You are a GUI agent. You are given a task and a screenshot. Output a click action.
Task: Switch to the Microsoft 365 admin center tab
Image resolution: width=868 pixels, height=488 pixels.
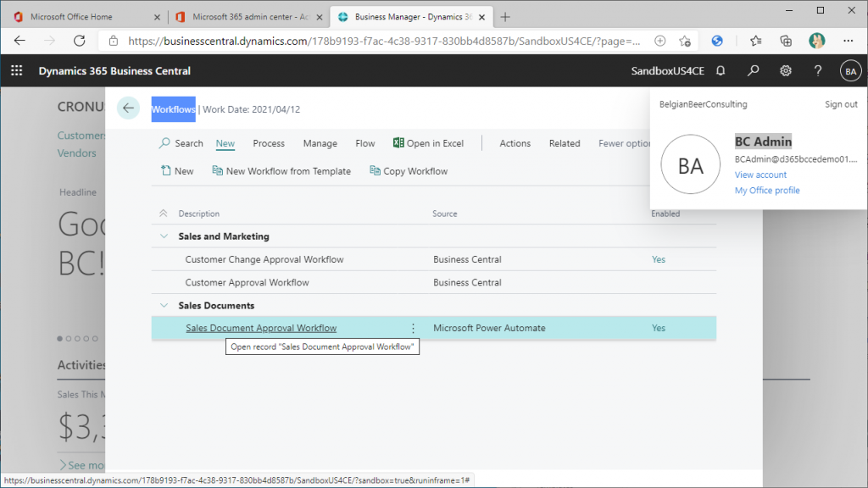click(x=251, y=17)
